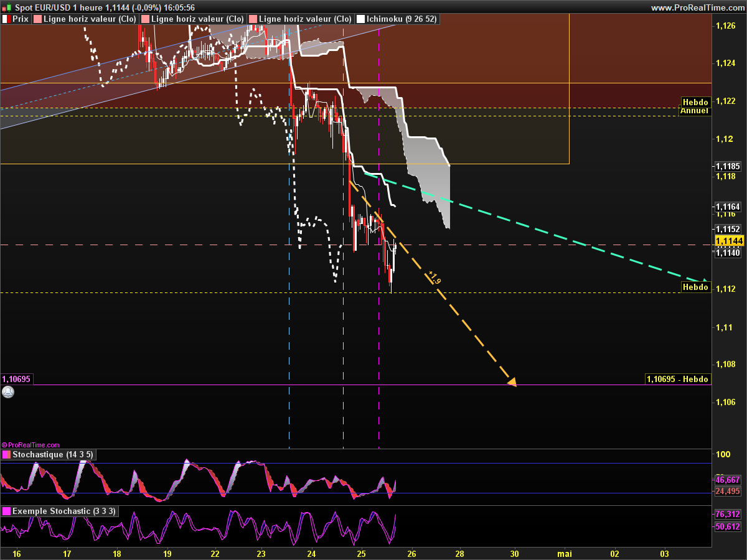Click the white swatch beside Ichimoku
747x560 pixels.
(x=361, y=19)
